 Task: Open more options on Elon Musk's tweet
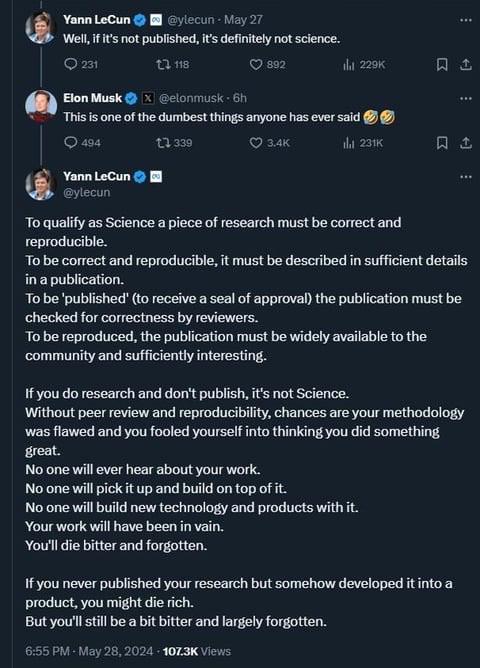click(466, 98)
